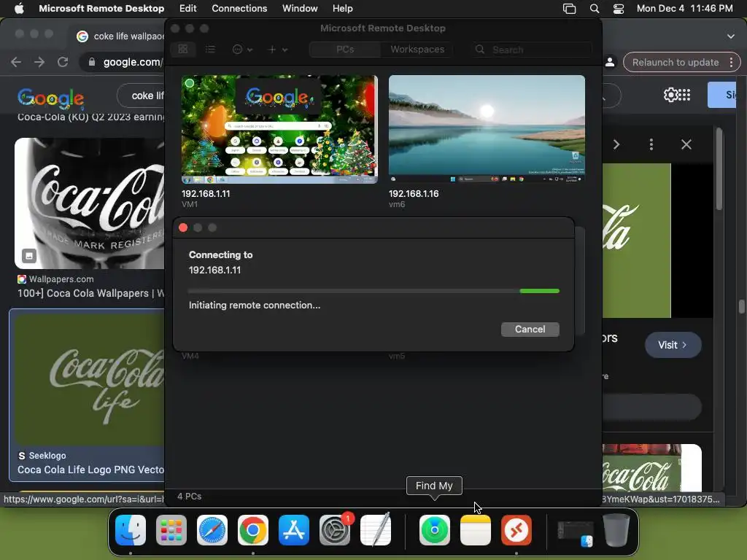Open System Settings from the Dock
Screen dimensions: 747x560
[x=334, y=530]
